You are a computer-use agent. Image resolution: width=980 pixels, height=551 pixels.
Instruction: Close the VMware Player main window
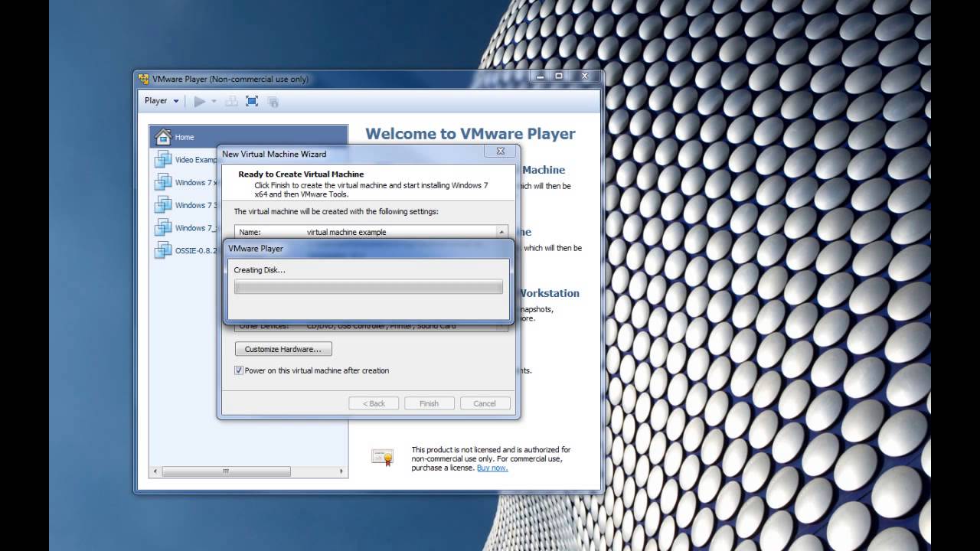pos(584,77)
